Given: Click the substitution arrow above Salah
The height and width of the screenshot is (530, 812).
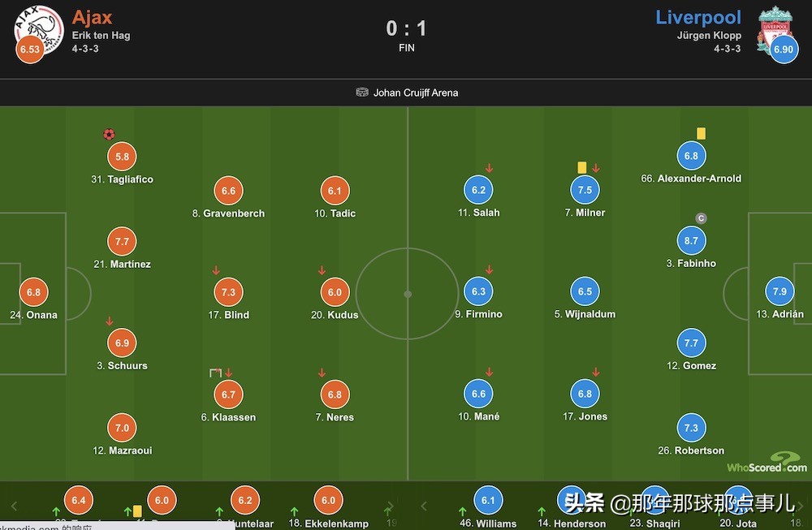Looking at the screenshot, I should (489, 168).
